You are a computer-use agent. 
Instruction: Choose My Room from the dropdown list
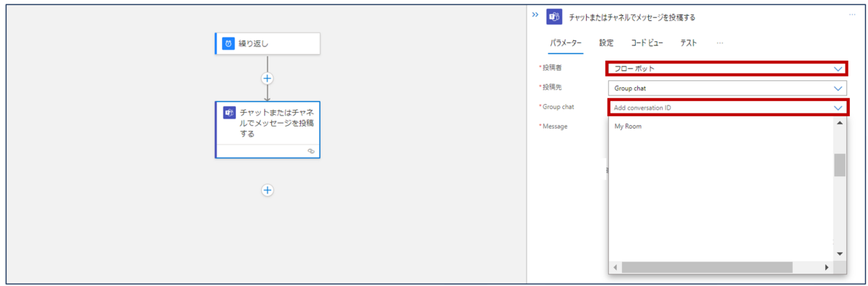pyautogui.click(x=628, y=126)
